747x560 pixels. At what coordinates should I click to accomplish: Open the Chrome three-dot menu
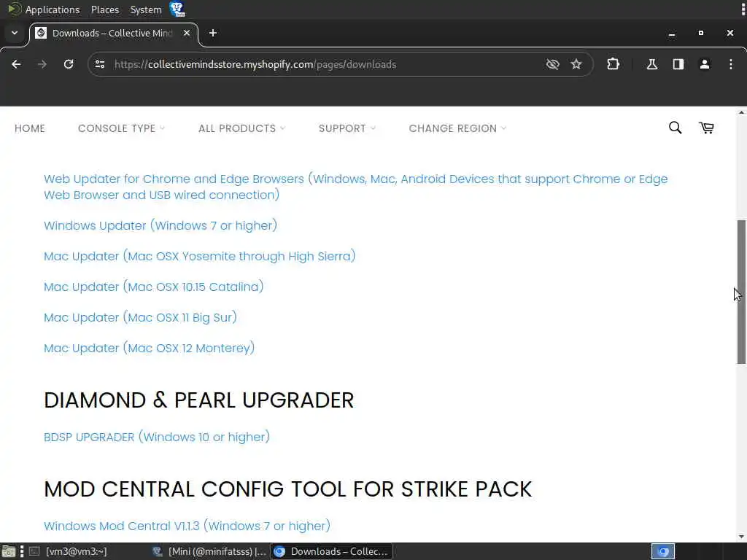pos(731,64)
